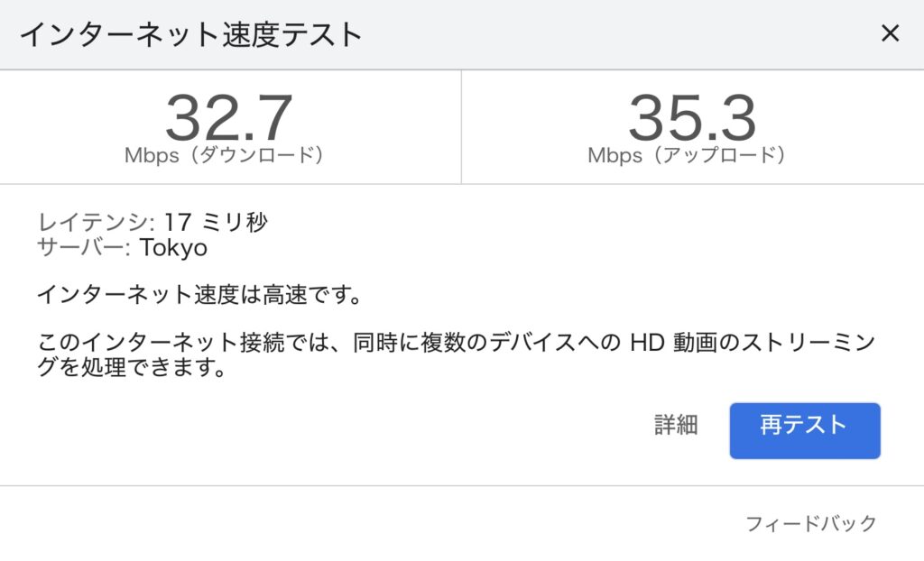Click the インターネット速度テスト title text

190,34
